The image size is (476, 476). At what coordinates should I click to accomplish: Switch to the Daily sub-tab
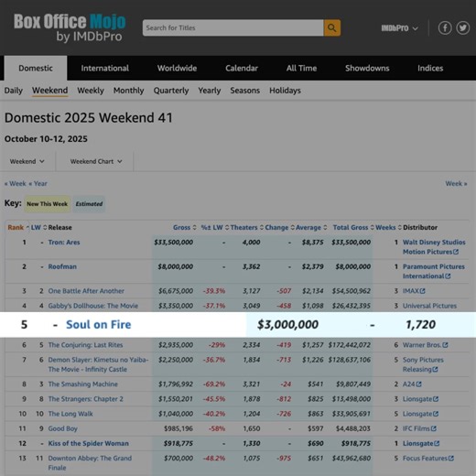[x=14, y=91]
